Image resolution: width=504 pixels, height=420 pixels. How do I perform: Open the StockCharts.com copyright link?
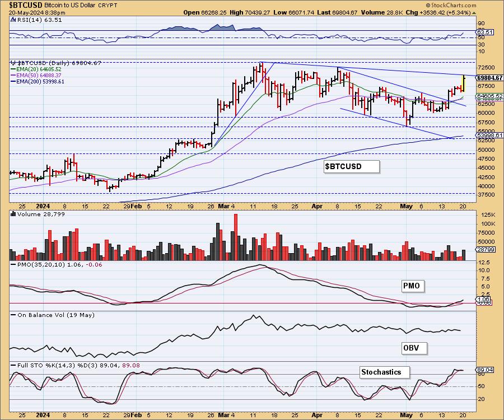point(451,5)
